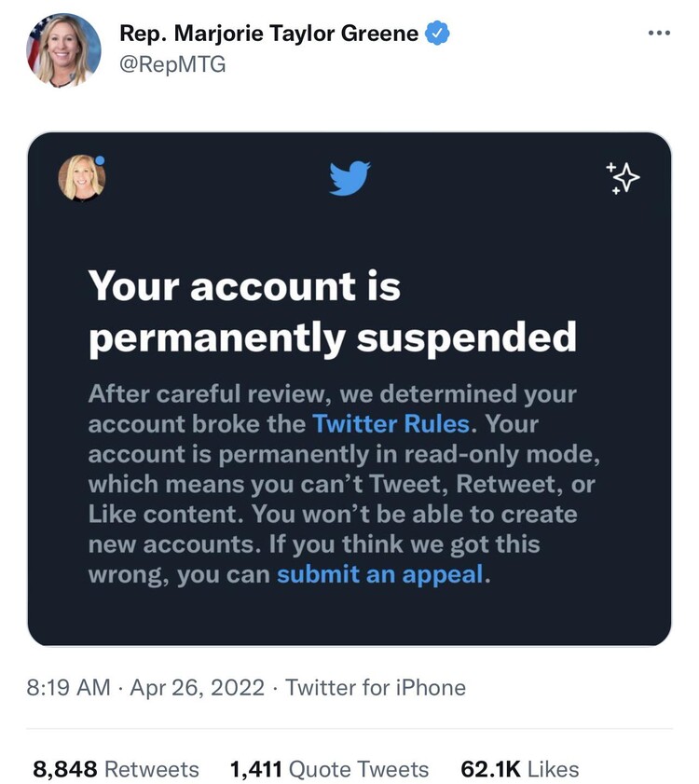Click the tweet author's profile avatar

pyautogui.click(x=64, y=50)
